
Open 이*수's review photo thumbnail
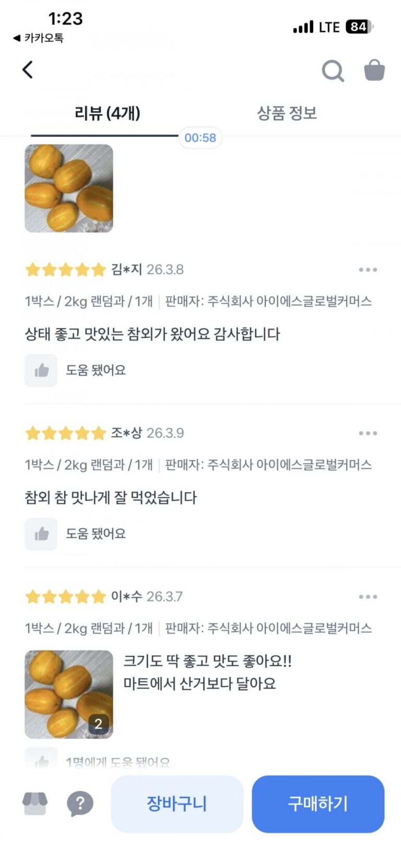point(69,694)
